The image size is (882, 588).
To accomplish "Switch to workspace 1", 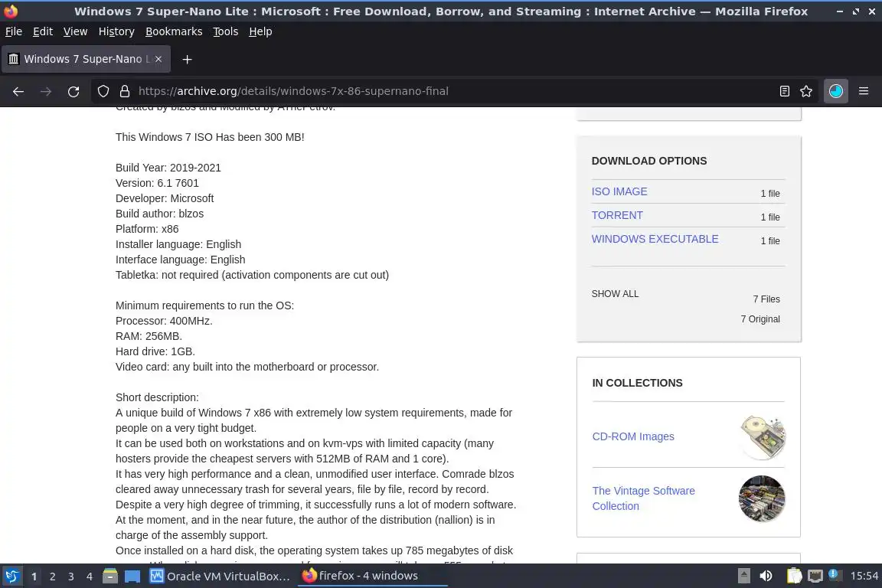I will pyautogui.click(x=34, y=577).
